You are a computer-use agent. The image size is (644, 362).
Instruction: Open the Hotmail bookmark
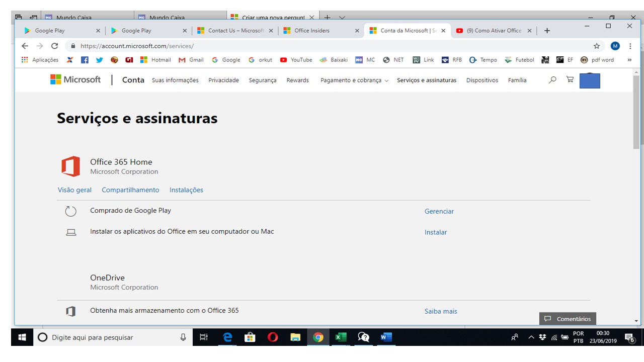(x=156, y=60)
